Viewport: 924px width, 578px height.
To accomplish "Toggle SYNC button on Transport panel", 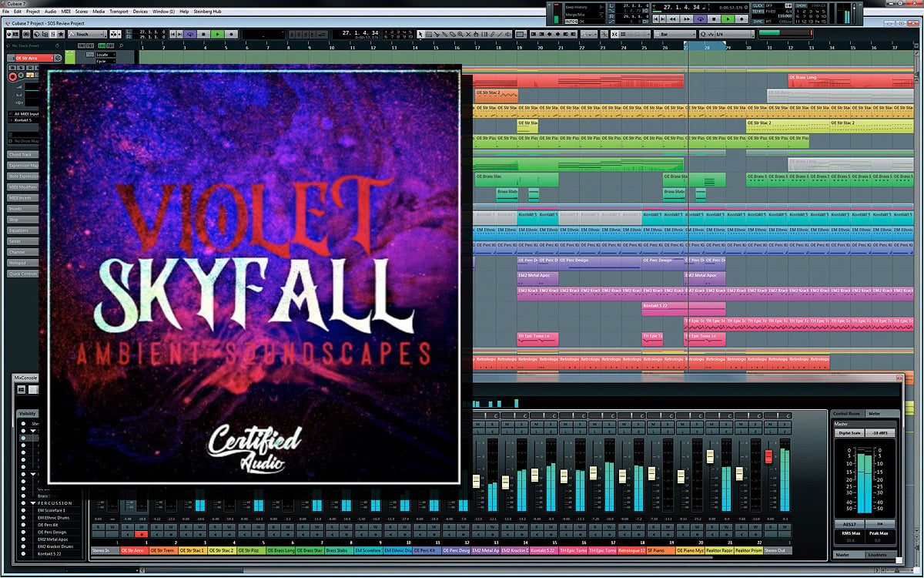I will (758, 21).
